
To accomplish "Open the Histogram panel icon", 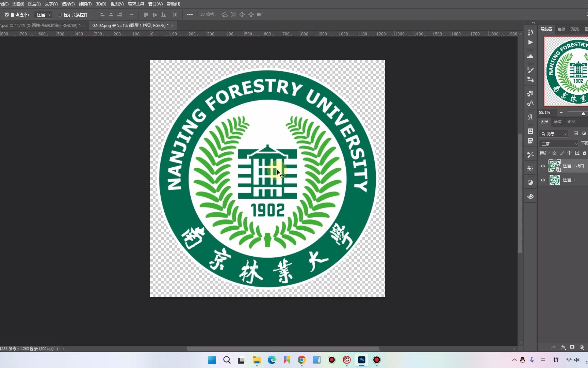I will coord(530,56).
